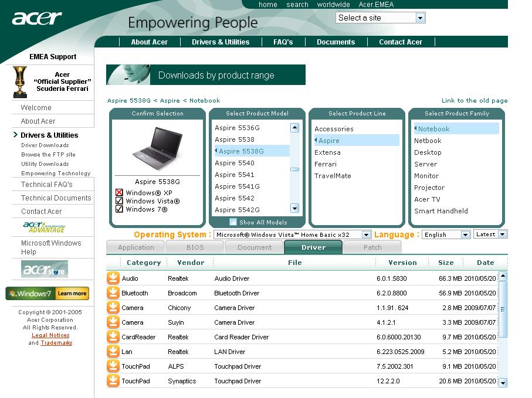Click the Ferrari trophy image

pyautogui.click(x=20, y=82)
